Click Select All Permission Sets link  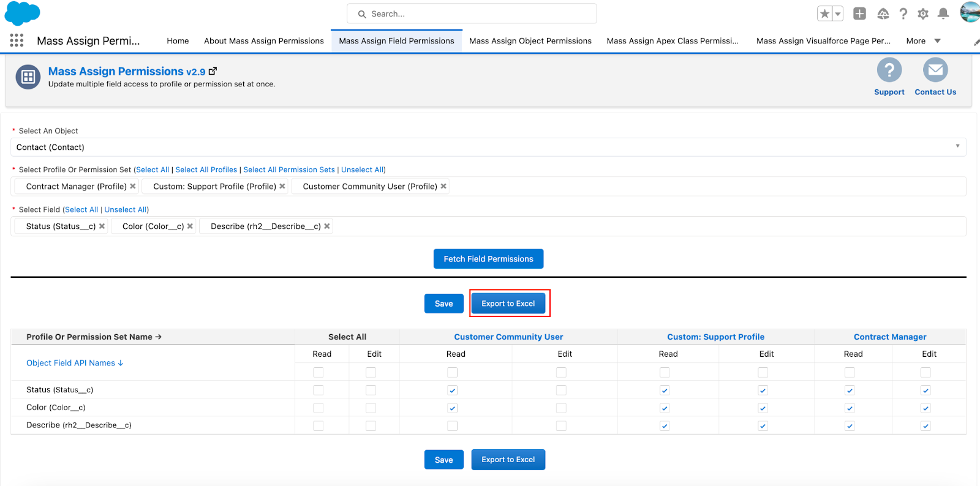(289, 170)
